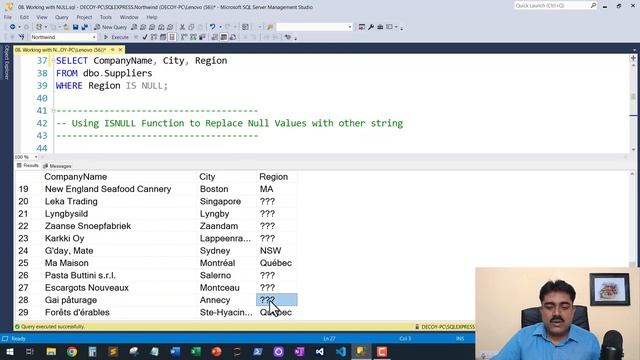Click the Save file icon
The height and width of the screenshot is (360, 640).
click(x=76, y=27)
